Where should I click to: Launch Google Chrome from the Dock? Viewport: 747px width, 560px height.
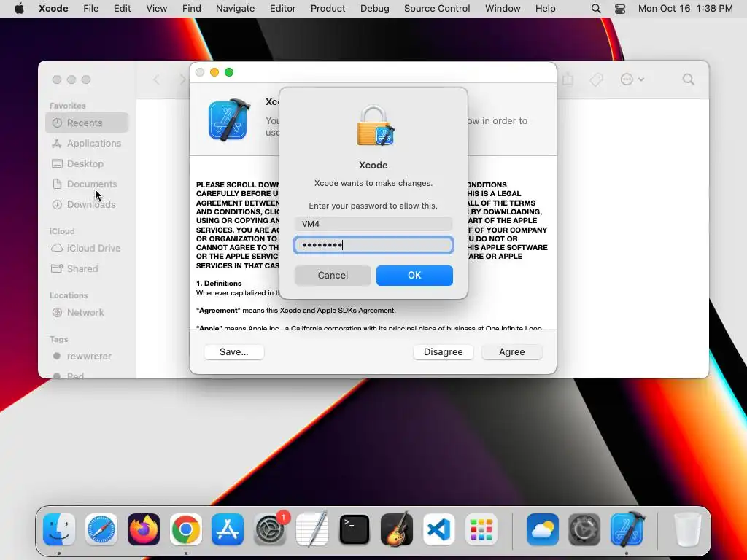[x=186, y=529]
